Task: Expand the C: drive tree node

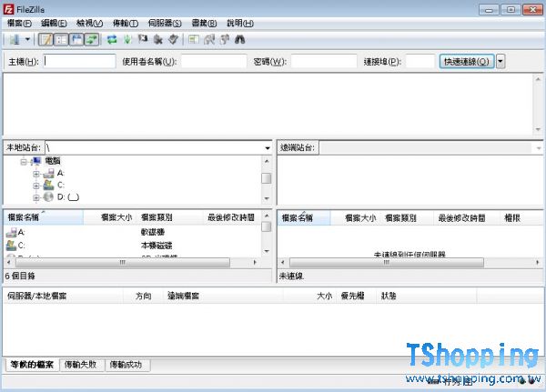Action: coord(36,185)
